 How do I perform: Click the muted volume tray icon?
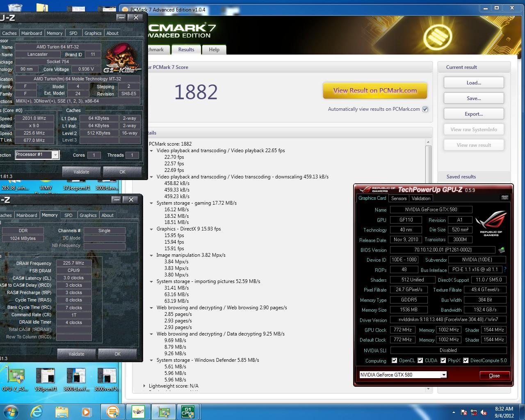click(484, 412)
